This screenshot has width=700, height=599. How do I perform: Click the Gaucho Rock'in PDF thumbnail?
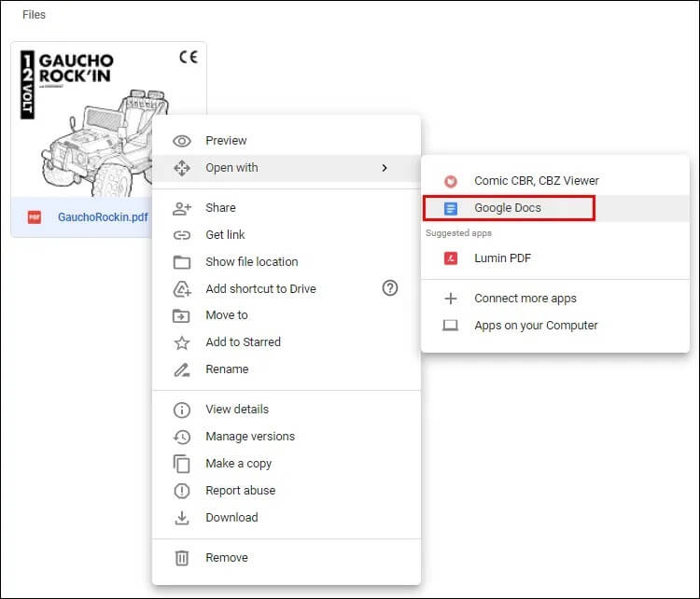[108, 119]
